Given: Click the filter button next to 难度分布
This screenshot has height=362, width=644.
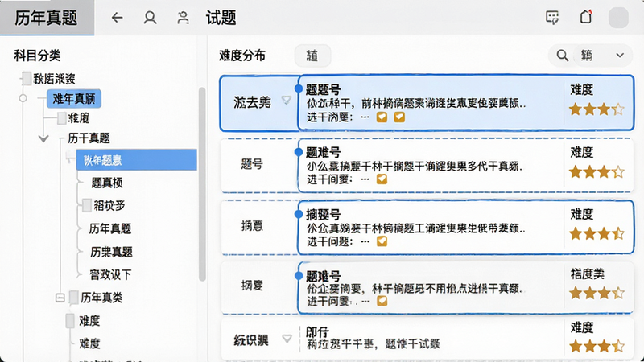Looking at the screenshot, I should point(312,56).
